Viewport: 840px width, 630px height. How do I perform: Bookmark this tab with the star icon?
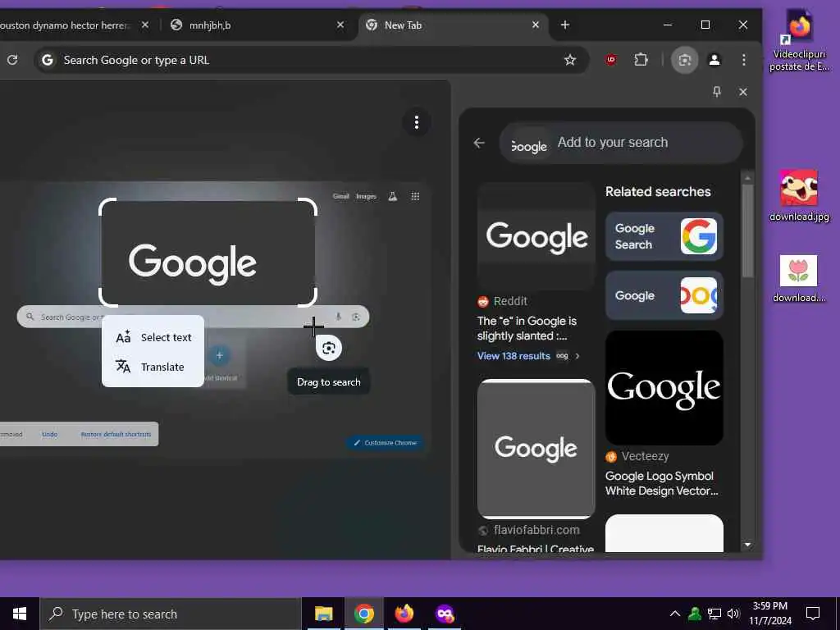click(570, 60)
